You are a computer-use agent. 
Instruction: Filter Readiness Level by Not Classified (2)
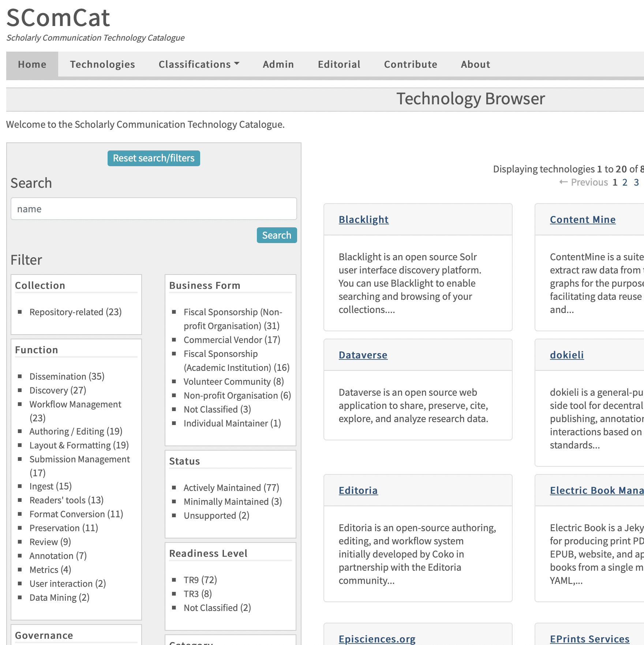[217, 608]
